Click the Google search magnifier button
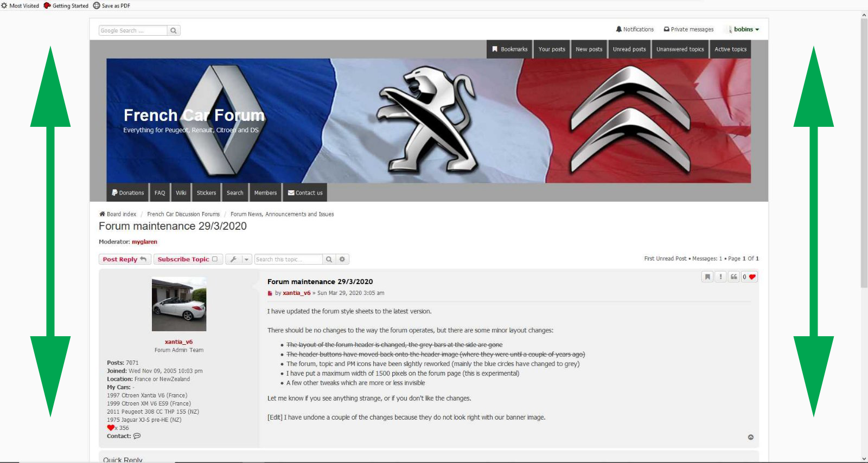 tap(174, 30)
